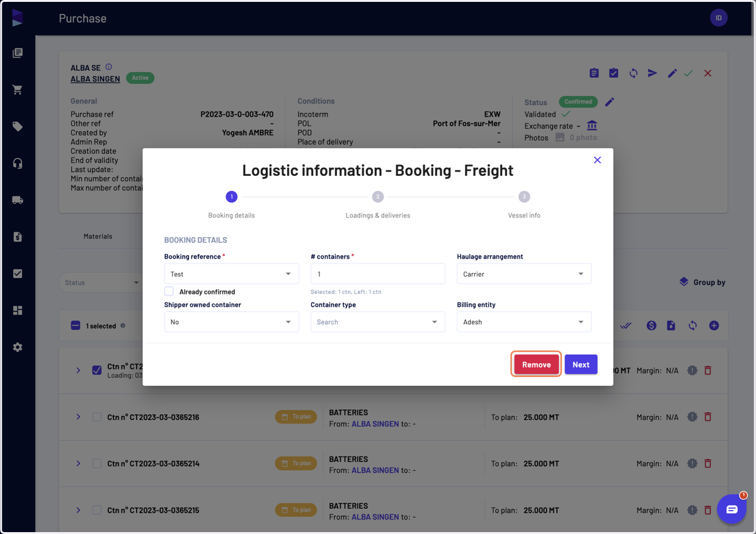Image resolution: width=756 pixels, height=534 pixels.
Task: Click the '0 photo' label
Action: click(583, 137)
